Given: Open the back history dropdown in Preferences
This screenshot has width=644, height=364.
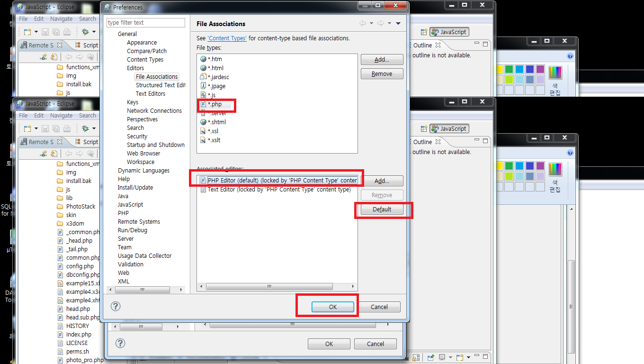Looking at the screenshot, I should [371, 23].
